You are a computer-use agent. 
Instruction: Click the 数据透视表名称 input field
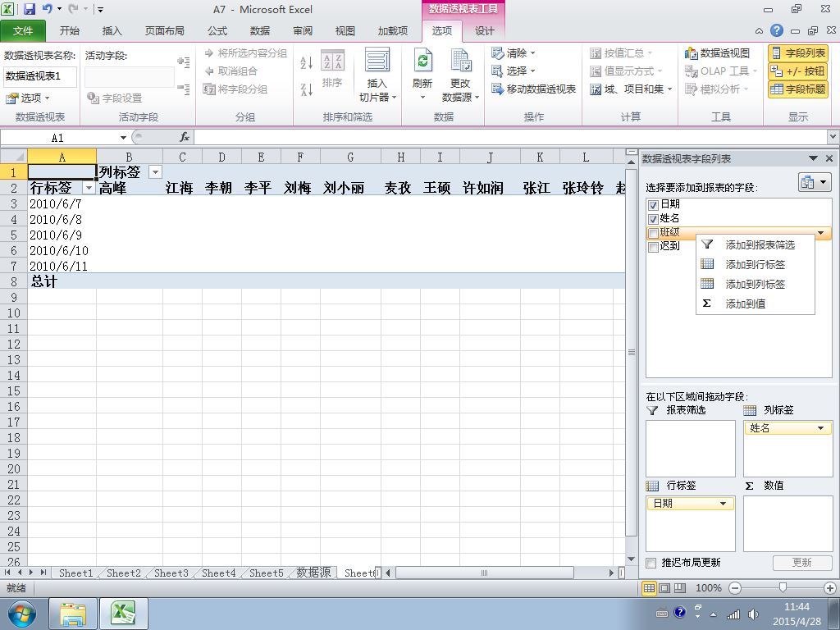tap(40, 76)
